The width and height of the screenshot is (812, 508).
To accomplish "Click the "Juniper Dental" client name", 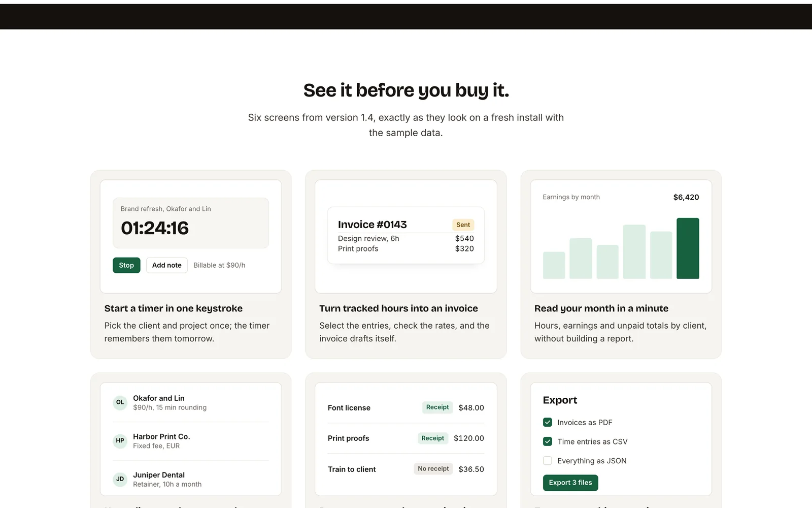I will [x=159, y=475].
